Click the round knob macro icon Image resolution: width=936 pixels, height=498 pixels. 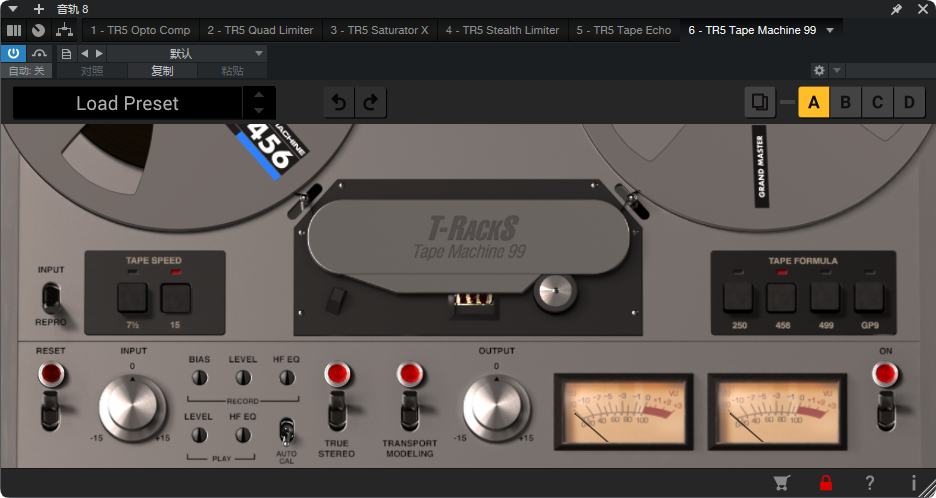pos(38,30)
